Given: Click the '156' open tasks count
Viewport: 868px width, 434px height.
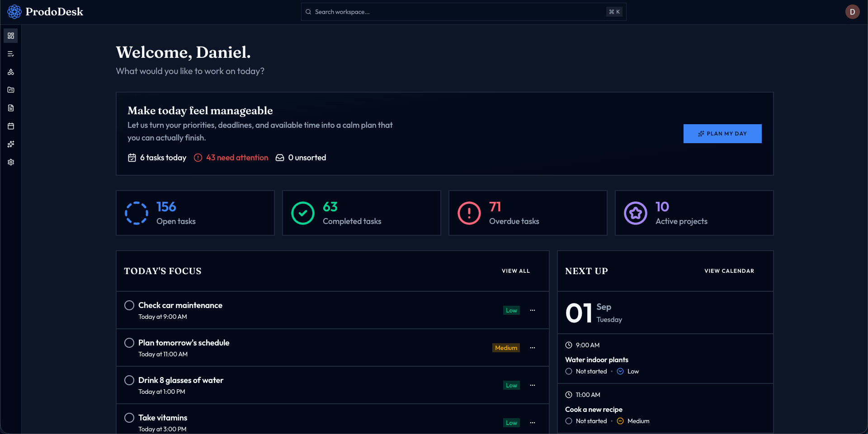Looking at the screenshot, I should pyautogui.click(x=166, y=207).
